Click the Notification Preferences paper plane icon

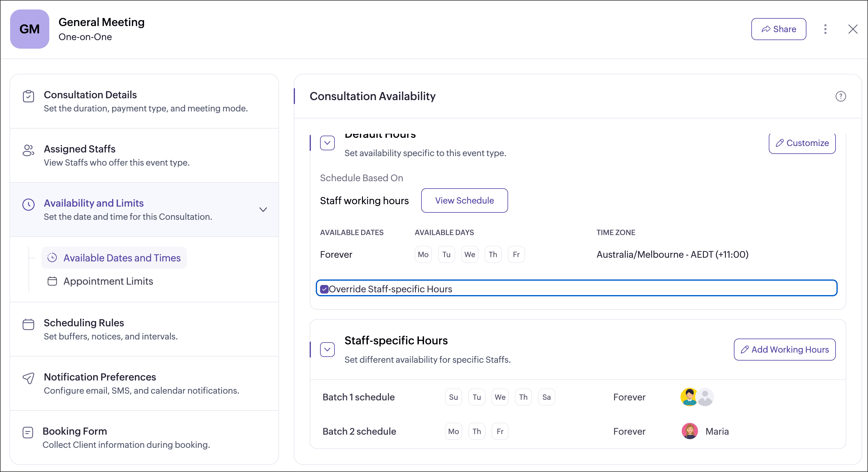point(28,378)
